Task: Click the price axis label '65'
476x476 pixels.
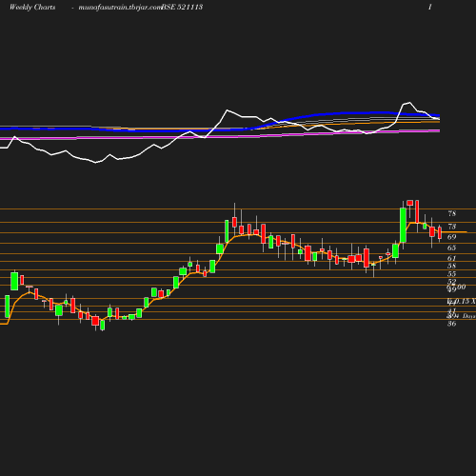Action: [x=452, y=248]
